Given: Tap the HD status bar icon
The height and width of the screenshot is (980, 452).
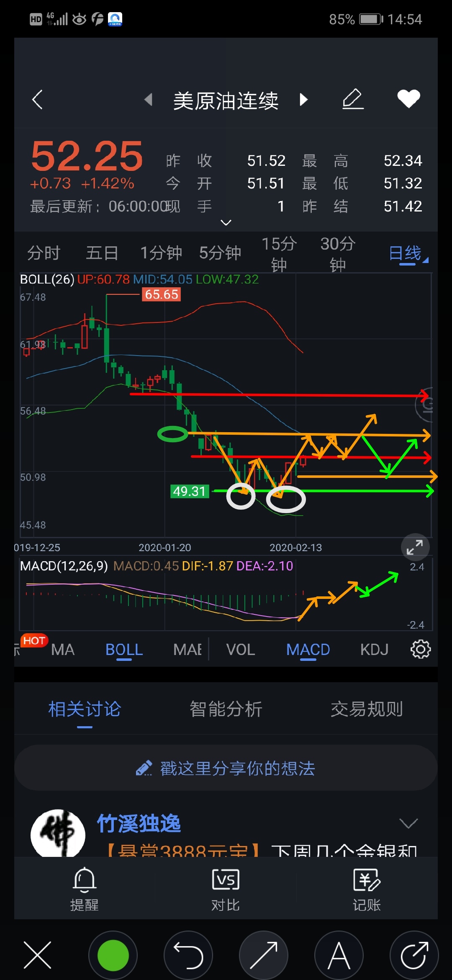Looking at the screenshot, I should point(36,19).
